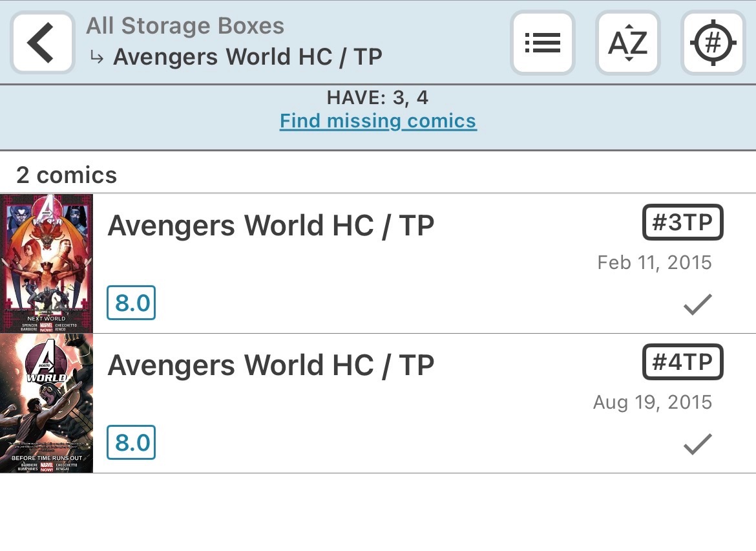This screenshot has height=551, width=756.
Task: Toggle the checkmark for issue #3TP
Action: (x=698, y=304)
